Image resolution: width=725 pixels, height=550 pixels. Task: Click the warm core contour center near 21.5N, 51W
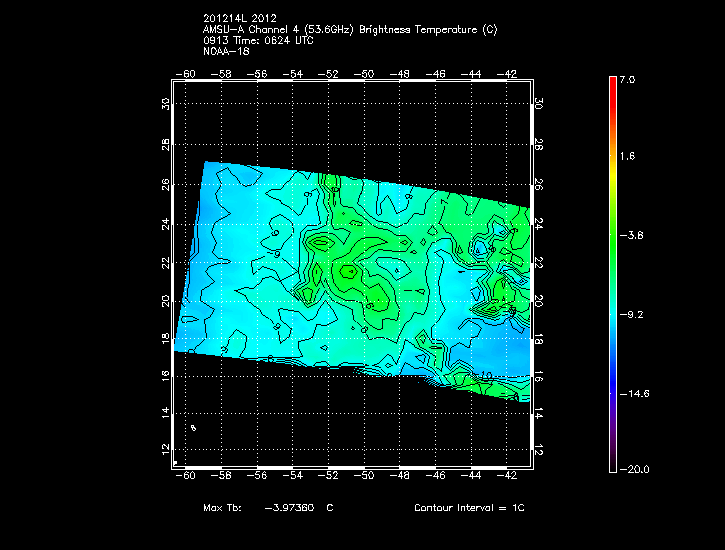click(x=349, y=271)
